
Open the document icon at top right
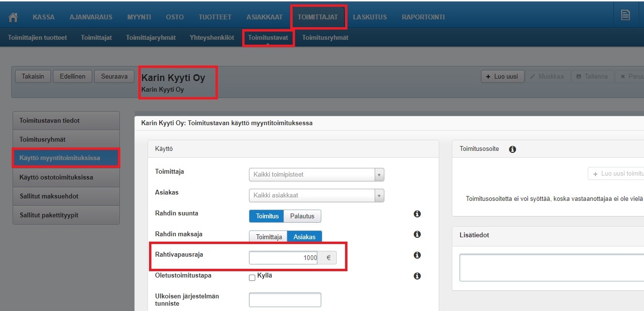(x=626, y=16)
